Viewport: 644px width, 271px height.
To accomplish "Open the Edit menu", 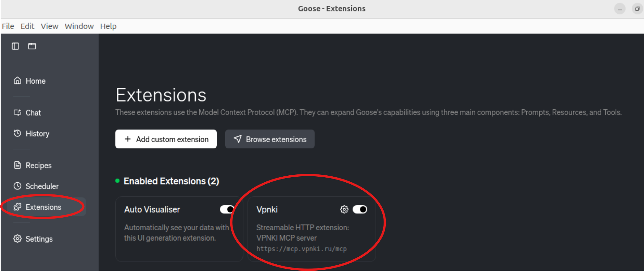I will click(x=27, y=26).
